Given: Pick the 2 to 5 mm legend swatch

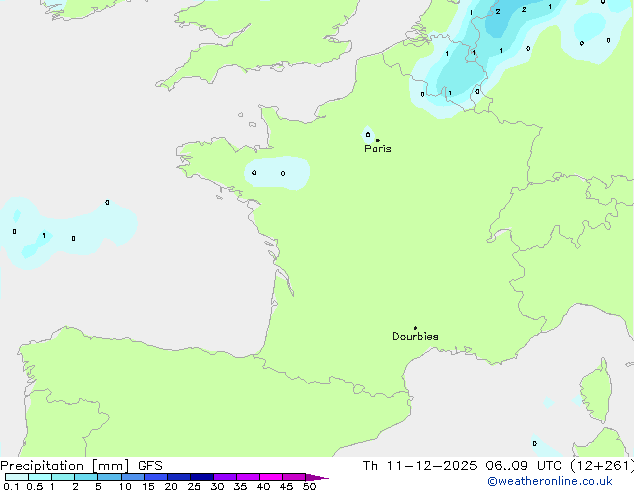Looking at the screenshot, I should click(86, 477).
